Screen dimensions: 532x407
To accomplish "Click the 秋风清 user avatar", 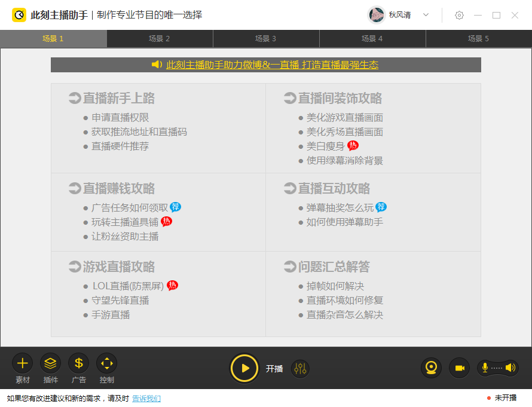I will coord(377,15).
